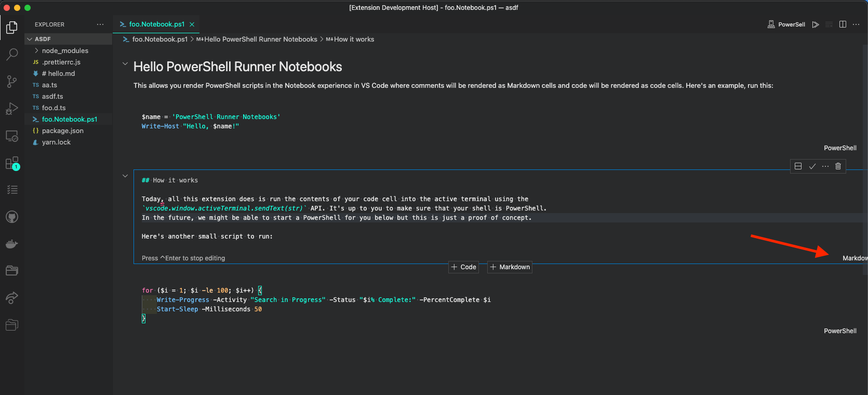Select the PowerSell notebook kernel picker

[786, 24]
